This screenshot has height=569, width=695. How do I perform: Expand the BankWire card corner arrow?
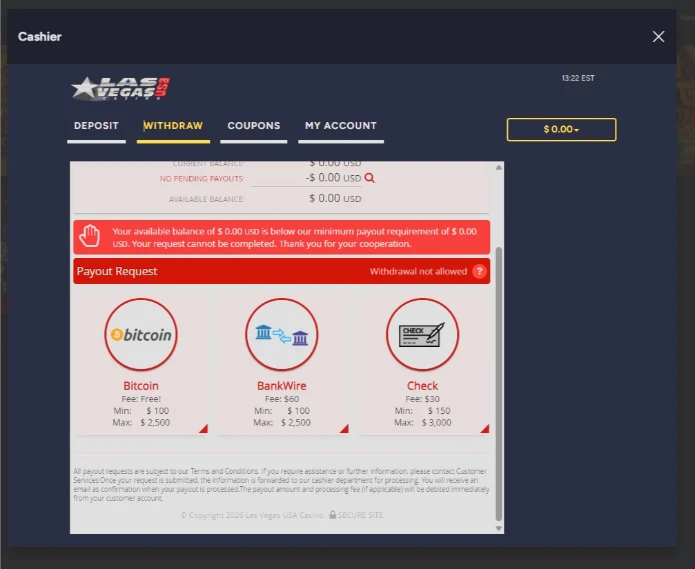point(344,429)
